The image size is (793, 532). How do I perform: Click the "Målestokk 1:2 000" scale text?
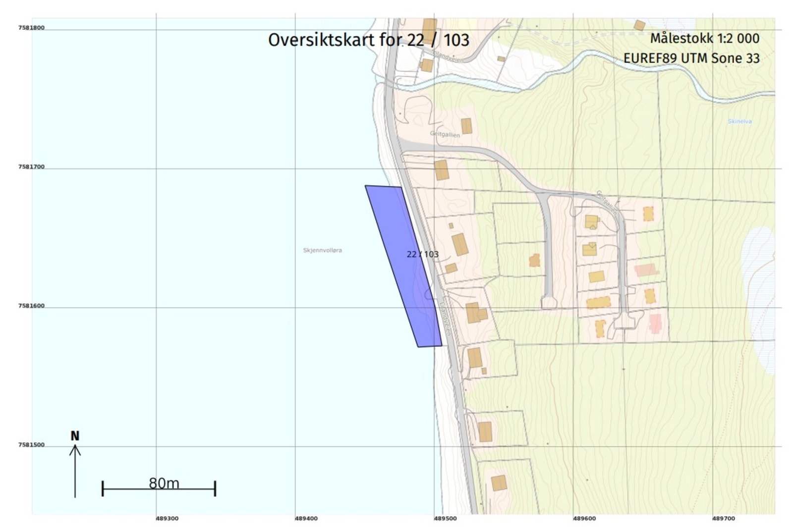[704, 39]
